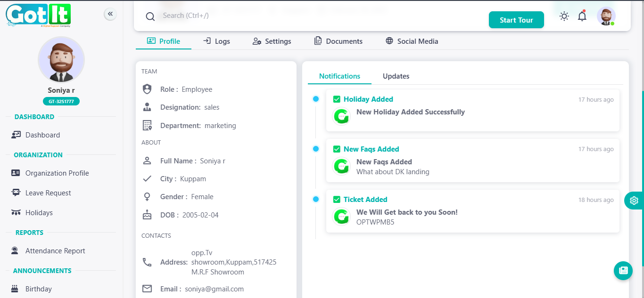This screenshot has width=644, height=298.
Task: Open Organization Profile in the sidebar
Action: pos(57,173)
